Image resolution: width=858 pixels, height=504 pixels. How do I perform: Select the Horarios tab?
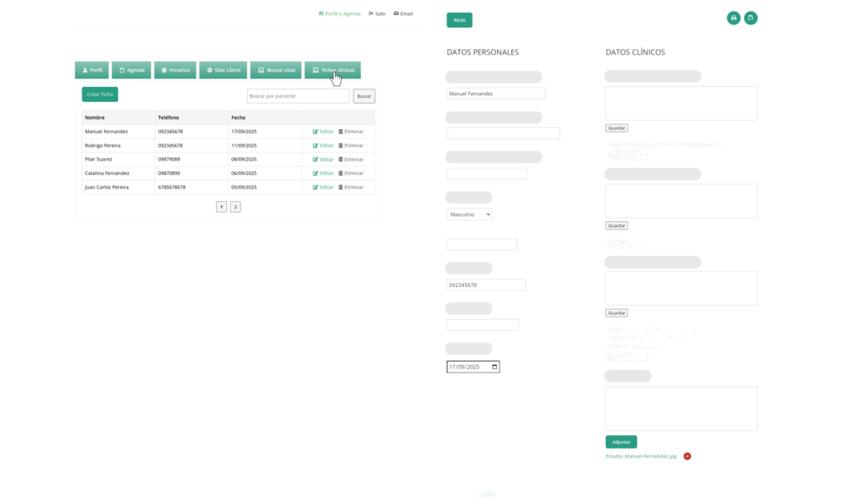[x=175, y=70]
